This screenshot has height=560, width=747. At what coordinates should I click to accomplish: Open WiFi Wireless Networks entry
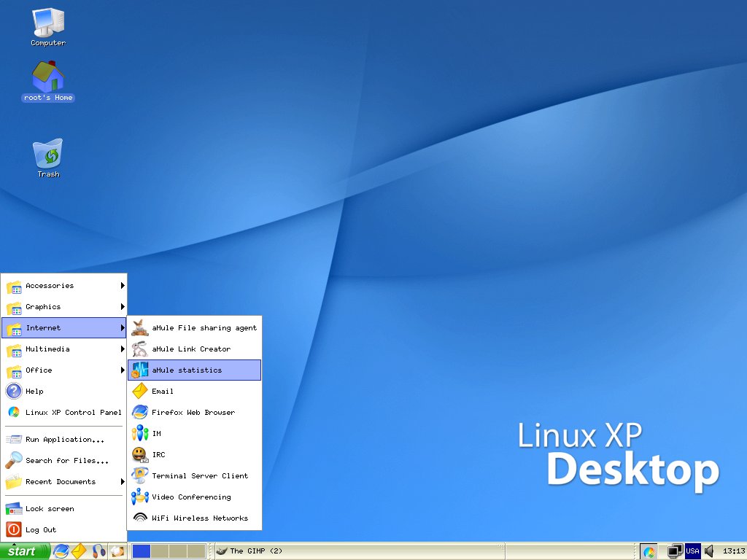[x=194, y=518]
